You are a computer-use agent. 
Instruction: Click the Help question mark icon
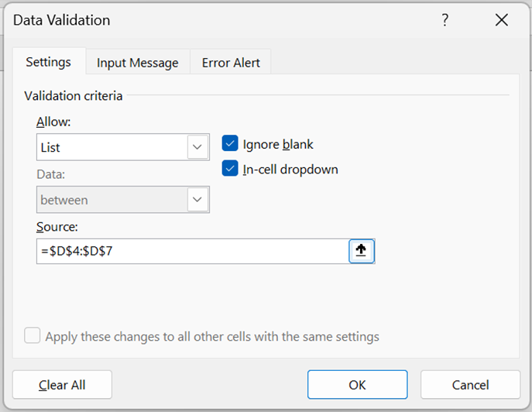point(445,21)
